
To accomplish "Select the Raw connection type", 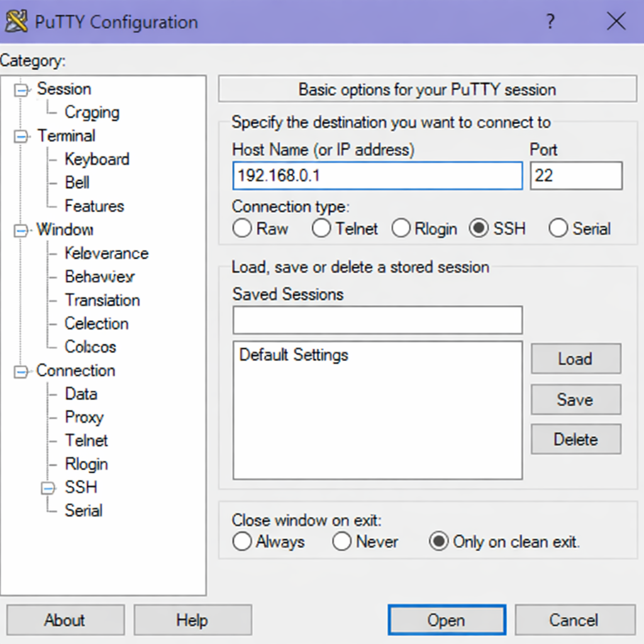I will tap(242, 228).
